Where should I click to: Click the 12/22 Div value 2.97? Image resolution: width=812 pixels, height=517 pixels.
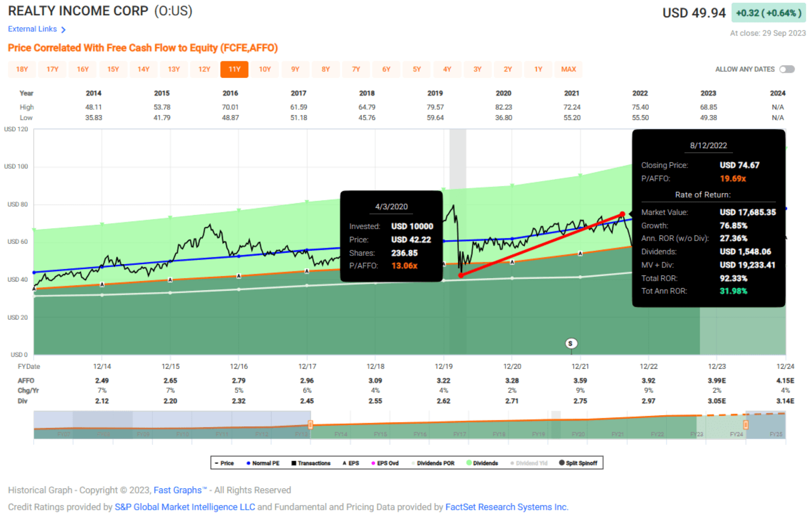click(648, 401)
